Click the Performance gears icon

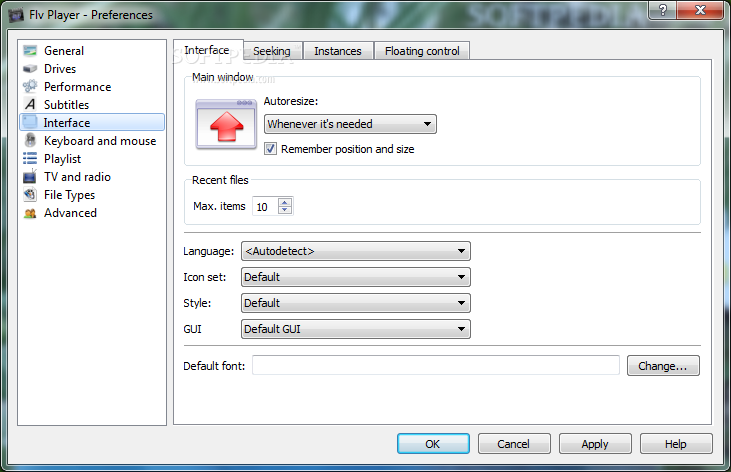pyautogui.click(x=30, y=86)
